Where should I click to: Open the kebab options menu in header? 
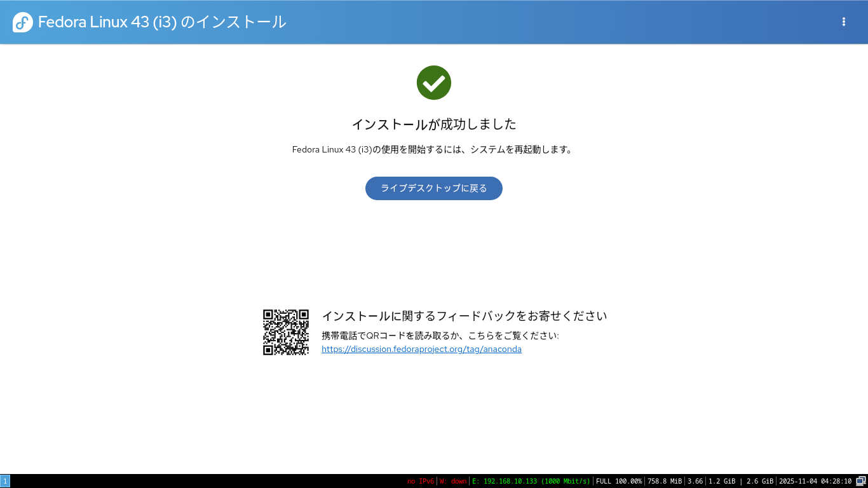pyautogui.click(x=844, y=22)
